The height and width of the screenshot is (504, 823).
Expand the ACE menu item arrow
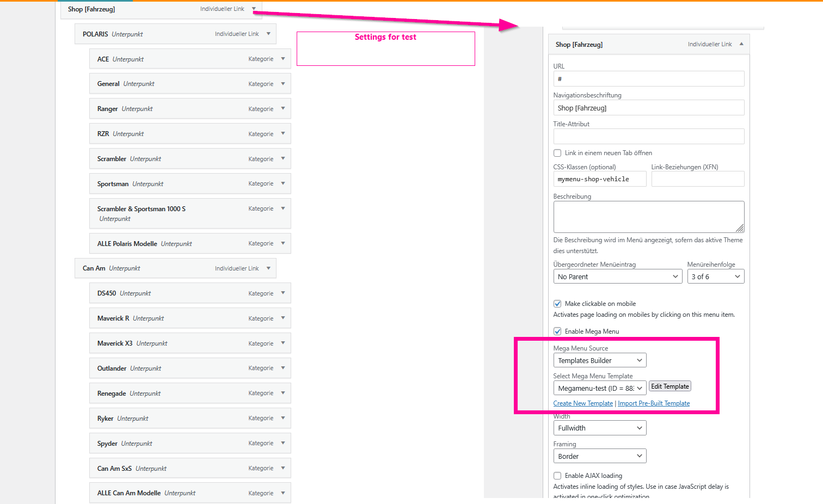pos(283,59)
